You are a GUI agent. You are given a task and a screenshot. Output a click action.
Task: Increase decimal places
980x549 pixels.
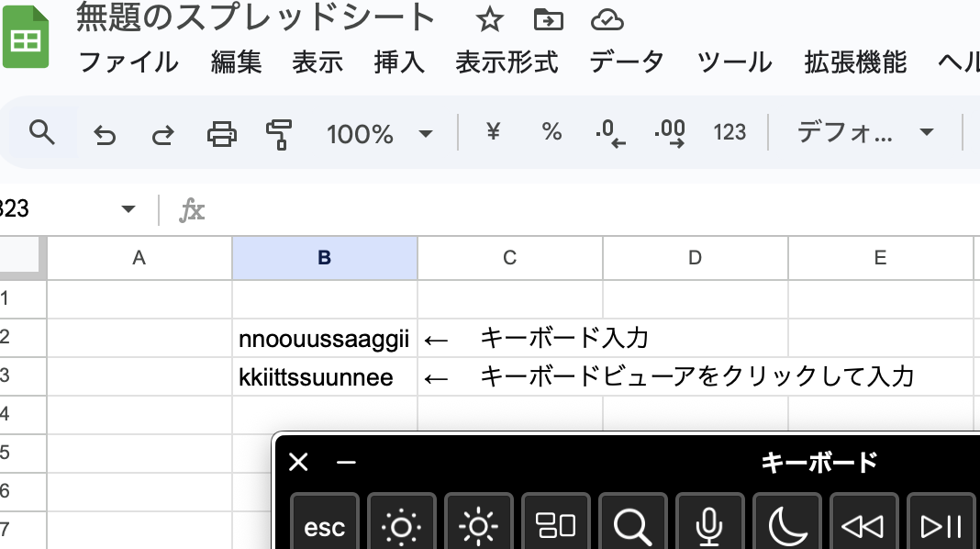669,134
